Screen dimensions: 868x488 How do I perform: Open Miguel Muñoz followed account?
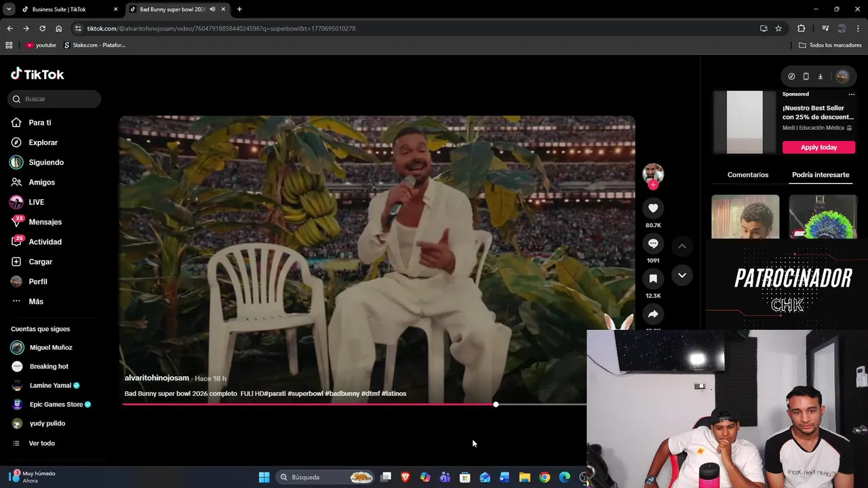(51, 347)
